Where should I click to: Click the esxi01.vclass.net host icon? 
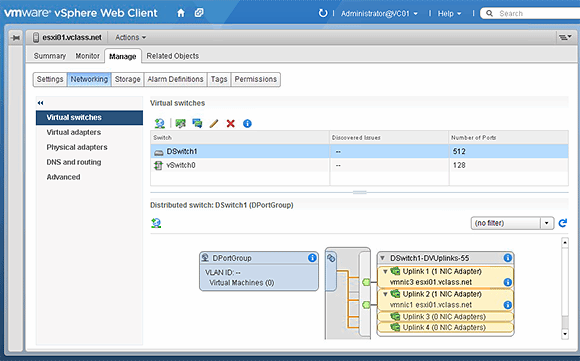[x=36, y=37]
